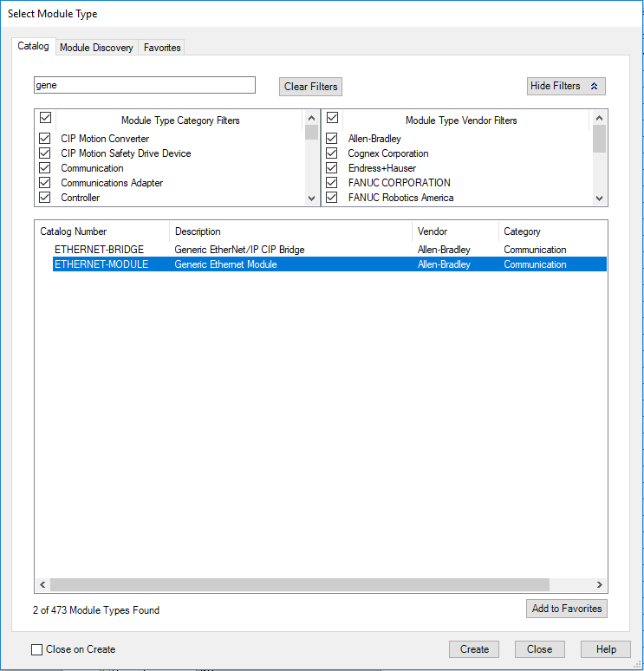Click the search field containing 'gene'
The height and width of the screenshot is (671, 644).
point(144,85)
